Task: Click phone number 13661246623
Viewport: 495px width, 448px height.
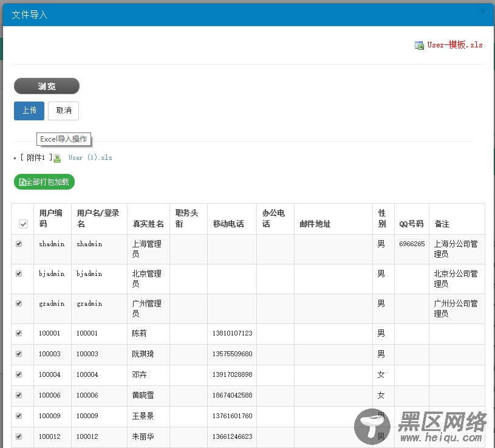Action: [x=233, y=436]
